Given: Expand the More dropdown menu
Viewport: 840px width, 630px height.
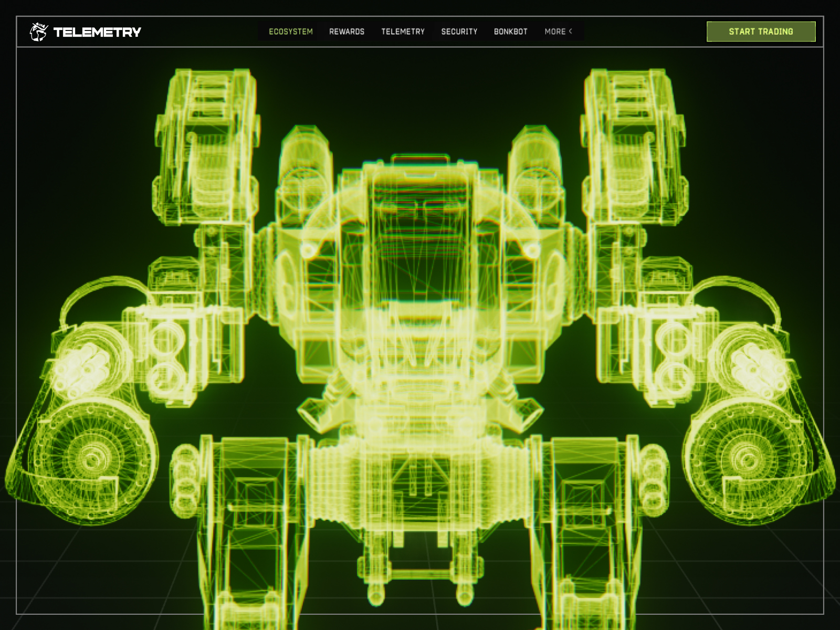Looking at the screenshot, I should coord(555,31).
